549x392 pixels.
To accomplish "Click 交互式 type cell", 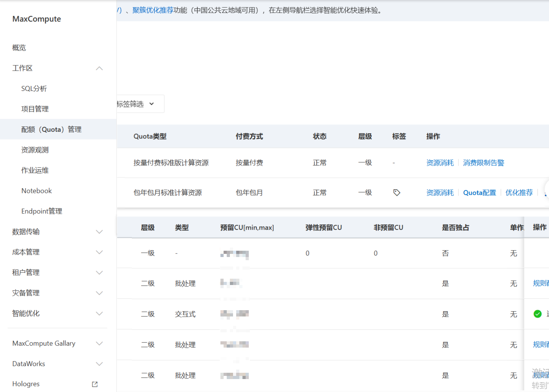I will pos(185,314).
